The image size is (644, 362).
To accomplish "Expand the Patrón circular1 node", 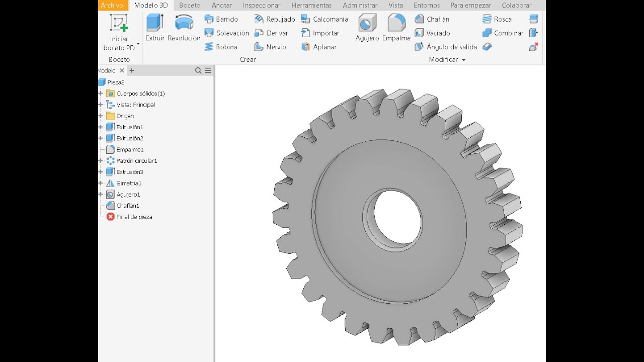I will [x=101, y=161].
